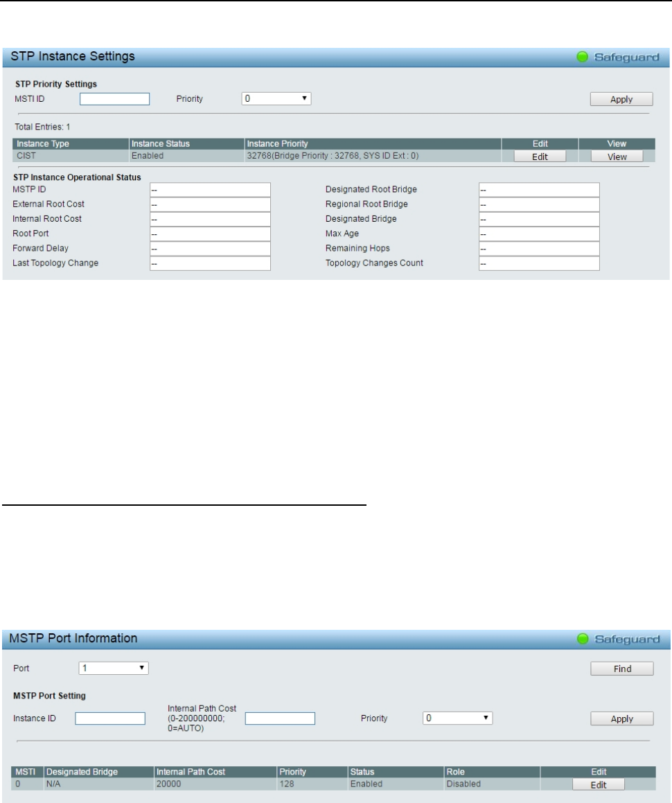This screenshot has height=803, width=672.
Task: Click the MSTI column header
Action: (x=28, y=772)
